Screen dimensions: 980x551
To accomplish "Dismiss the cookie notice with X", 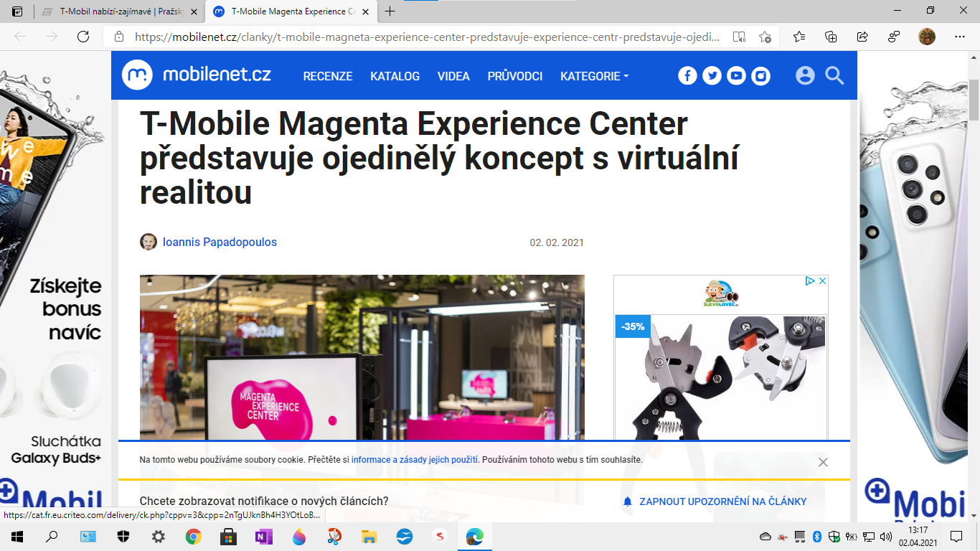I will [823, 462].
